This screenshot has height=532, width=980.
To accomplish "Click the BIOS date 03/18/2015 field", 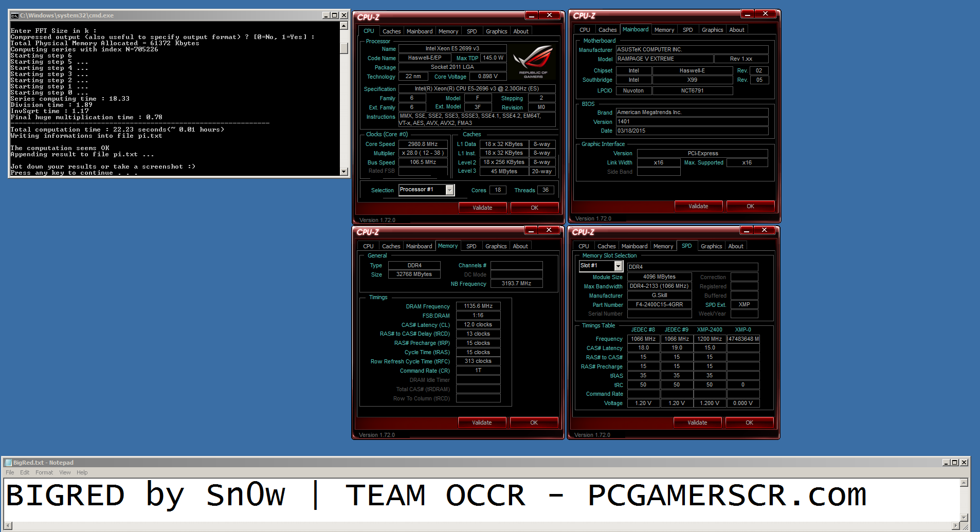I will point(692,131).
